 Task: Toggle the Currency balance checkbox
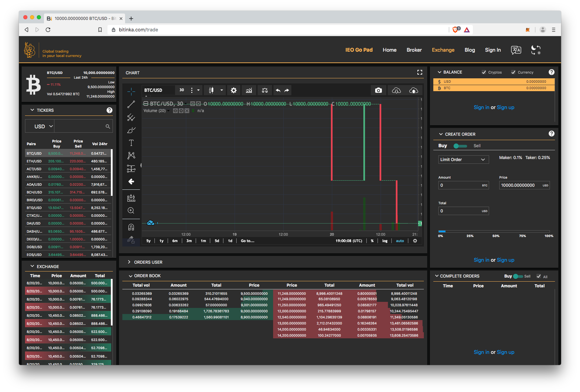click(x=513, y=72)
